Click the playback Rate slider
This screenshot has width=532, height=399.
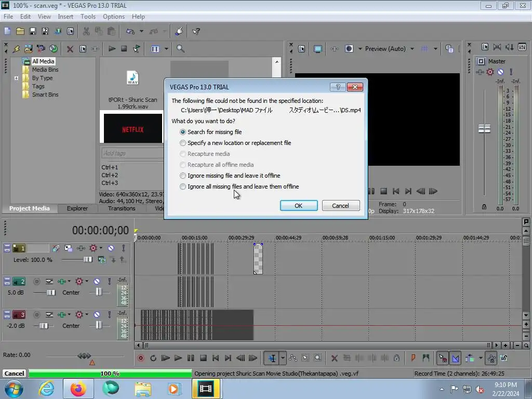84,355
